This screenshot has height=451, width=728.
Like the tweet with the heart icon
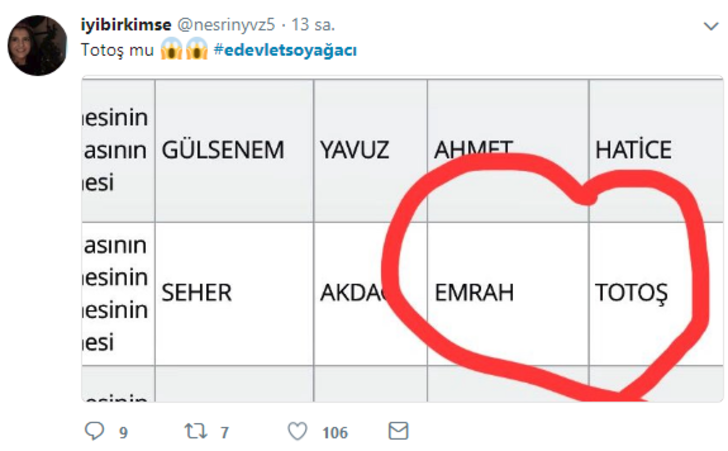tap(297, 431)
